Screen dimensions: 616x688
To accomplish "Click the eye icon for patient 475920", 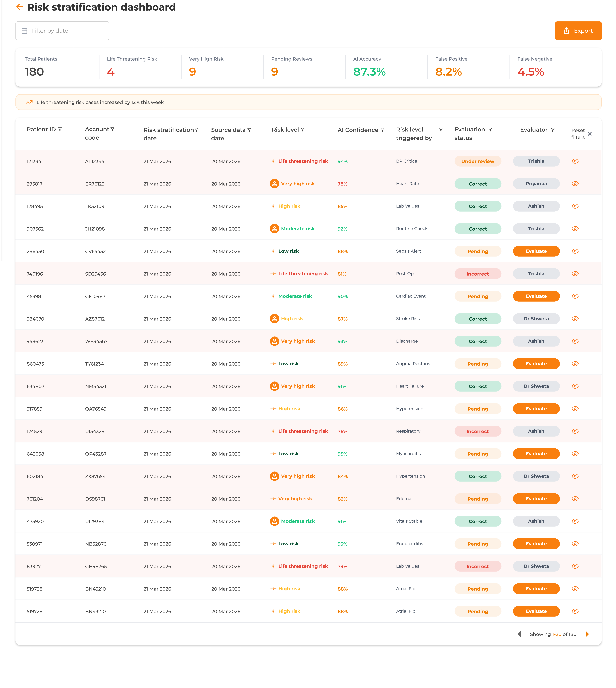I will click(575, 521).
